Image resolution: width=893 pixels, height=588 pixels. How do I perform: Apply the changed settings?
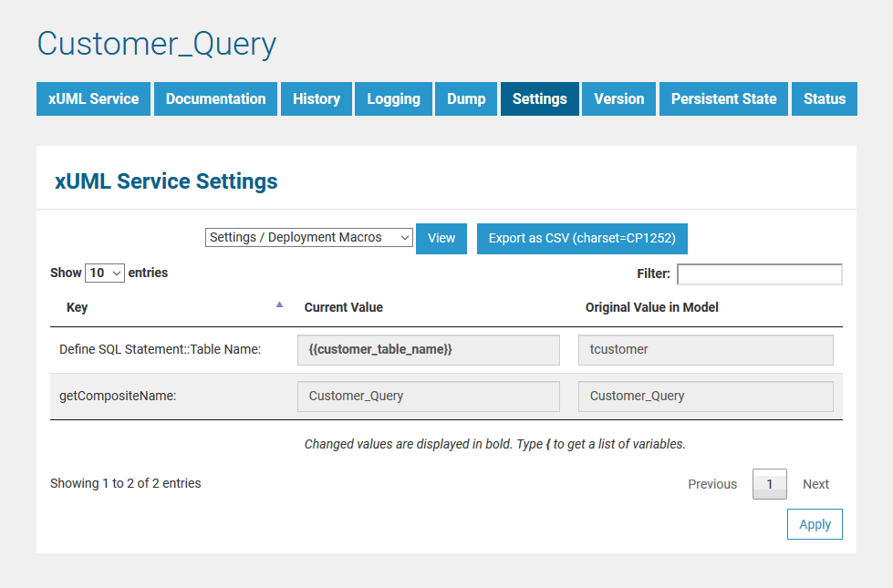[x=814, y=523]
